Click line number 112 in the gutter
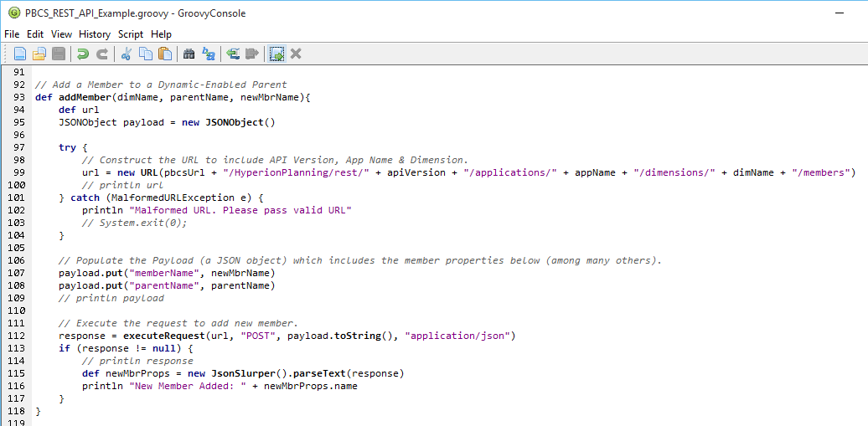The image size is (868, 426). tap(16, 336)
